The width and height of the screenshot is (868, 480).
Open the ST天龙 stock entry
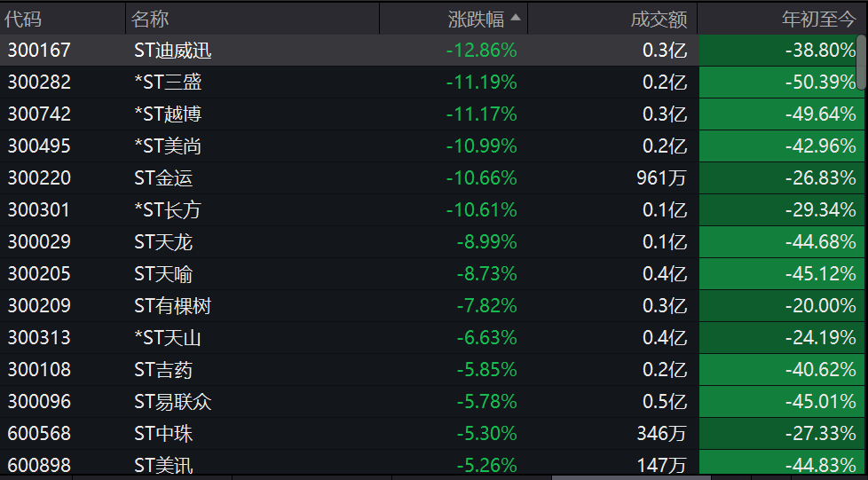tap(163, 242)
